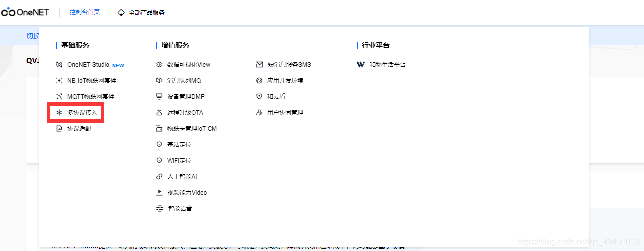
Task: Click the 远程升级OTA icon
Action: (159, 113)
